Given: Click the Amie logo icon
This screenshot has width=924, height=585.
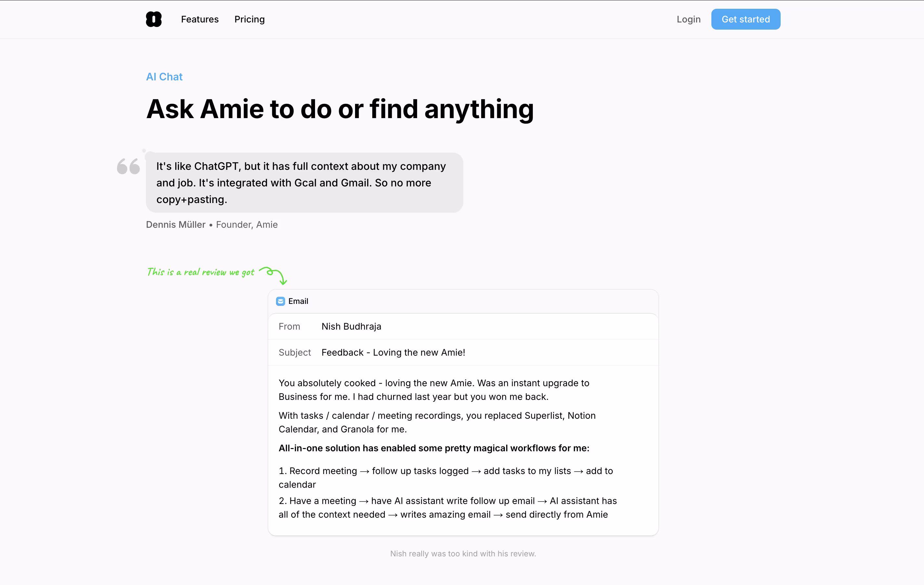Looking at the screenshot, I should point(153,19).
